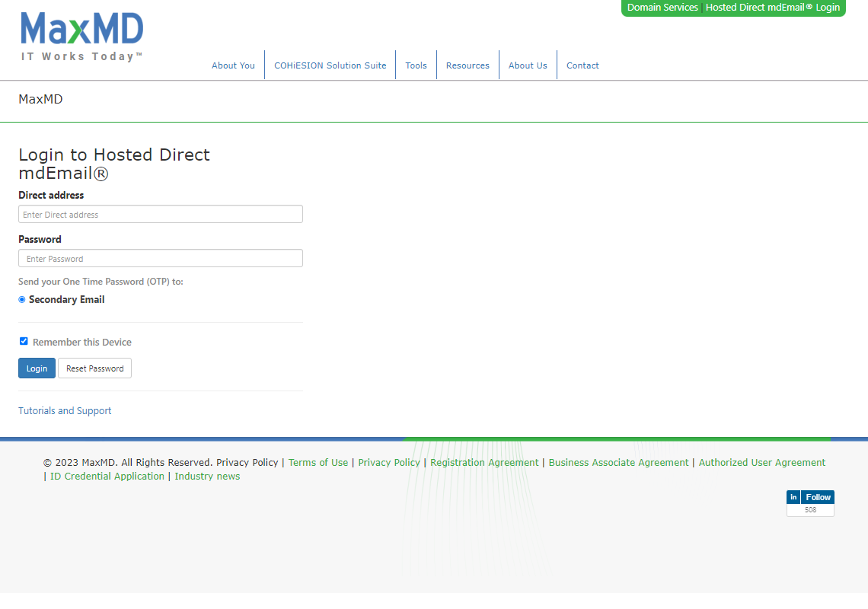Image resolution: width=868 pixels, height=609 pixels.
Task: Open the COHiESION Solution Suite menu
Action: pos(330,65)
